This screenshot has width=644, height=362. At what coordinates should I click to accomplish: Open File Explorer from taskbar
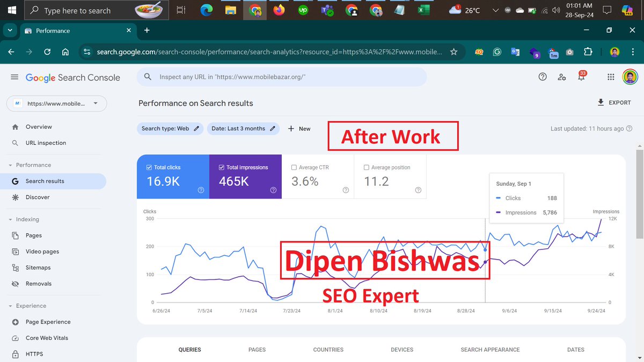[230, 10]
